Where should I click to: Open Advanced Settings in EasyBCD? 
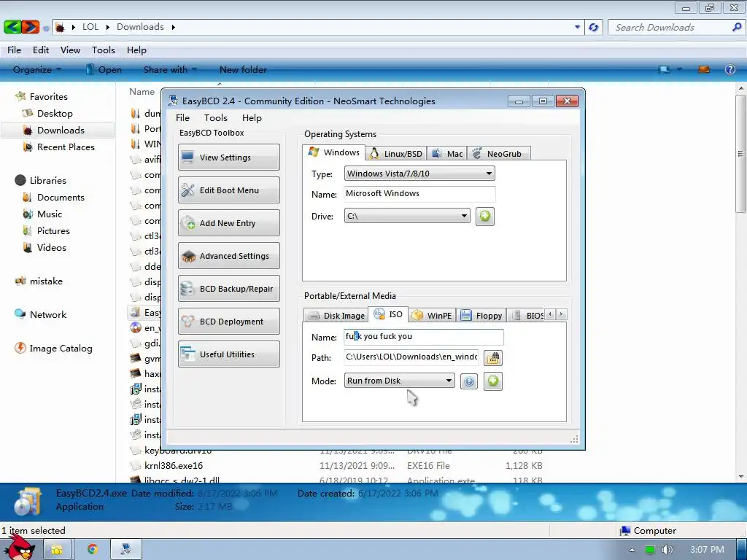228,256
